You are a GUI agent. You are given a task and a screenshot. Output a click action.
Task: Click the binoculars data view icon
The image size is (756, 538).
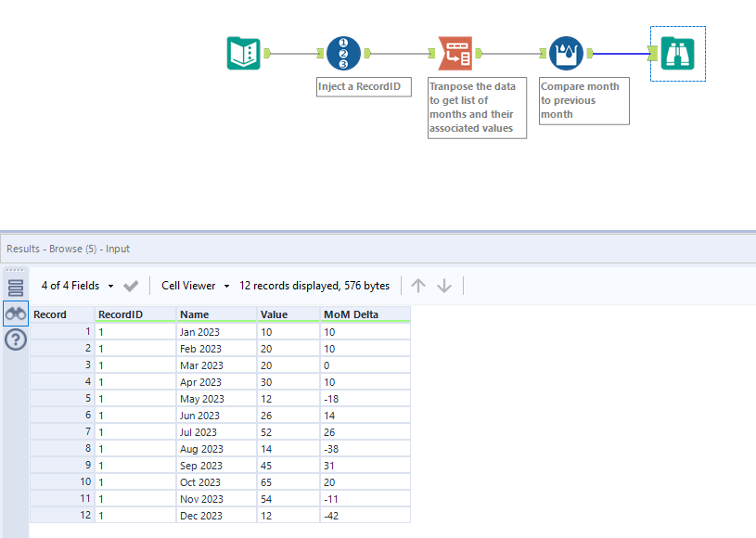pyautogui.click(x=15, y=314)
